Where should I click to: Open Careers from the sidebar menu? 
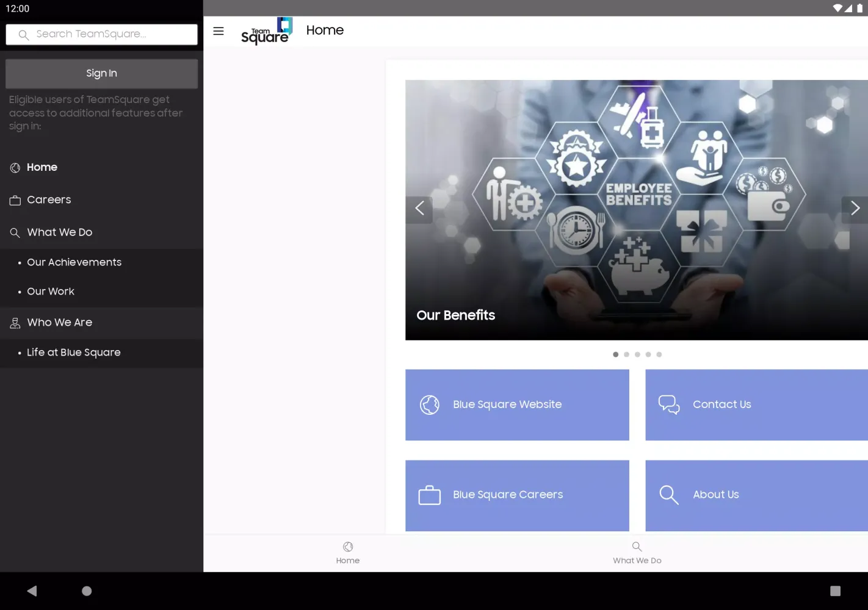(x=49, y=200)
